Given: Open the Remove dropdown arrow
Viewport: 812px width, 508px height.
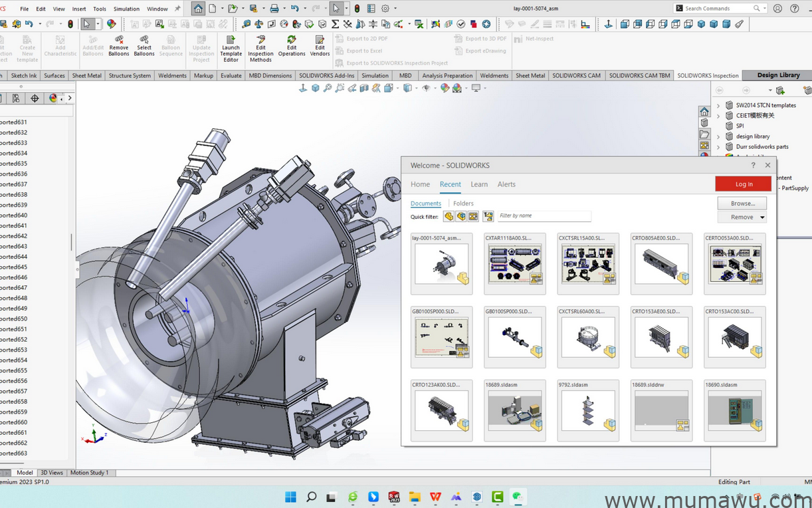Looking at the screenshot, I should click(762, 217).
